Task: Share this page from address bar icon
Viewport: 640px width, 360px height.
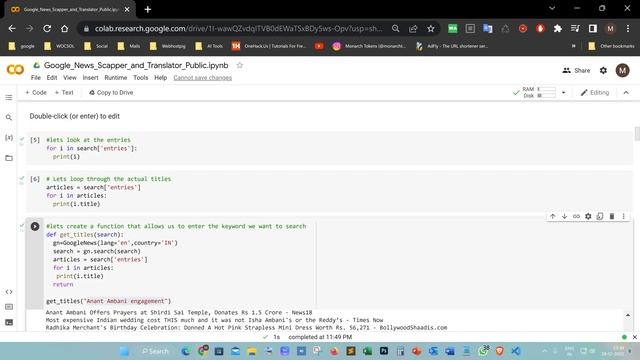Action: [x=413, y=29]
